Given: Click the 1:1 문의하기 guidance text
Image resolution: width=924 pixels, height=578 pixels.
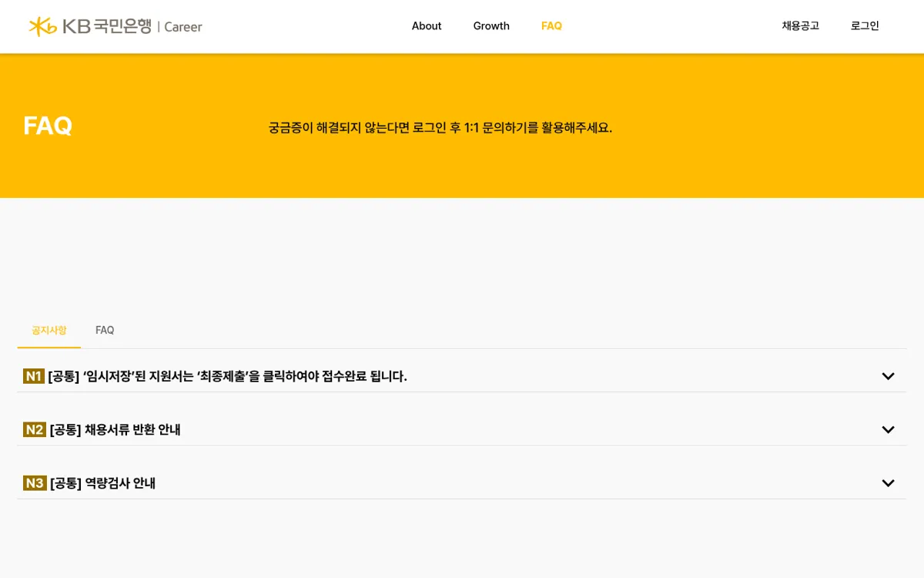Looking at the screenshot, I should (x=440, y=128).
